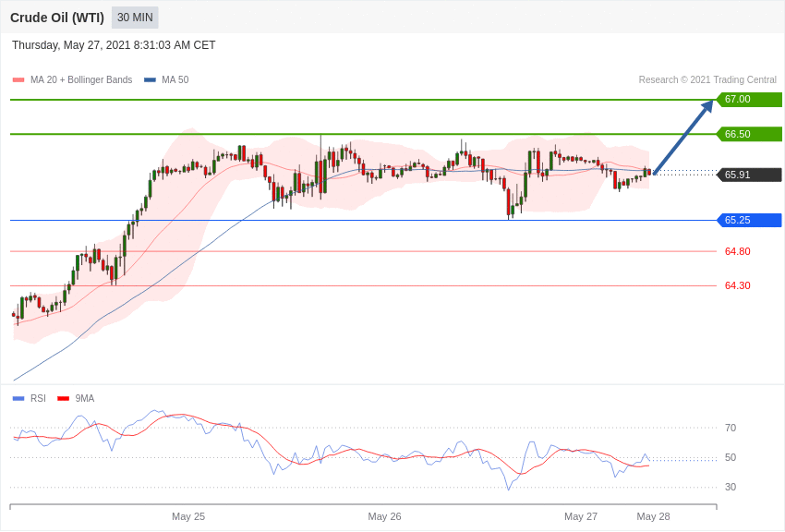Viewport: 785px width, 532px height.
Task: Click the Crude Oil (WTI) title
Action: click(57, 18)
